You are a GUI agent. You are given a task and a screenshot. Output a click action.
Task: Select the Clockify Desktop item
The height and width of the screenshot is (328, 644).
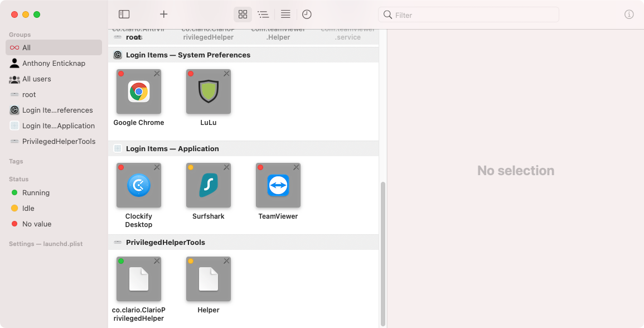coord(139,185)
